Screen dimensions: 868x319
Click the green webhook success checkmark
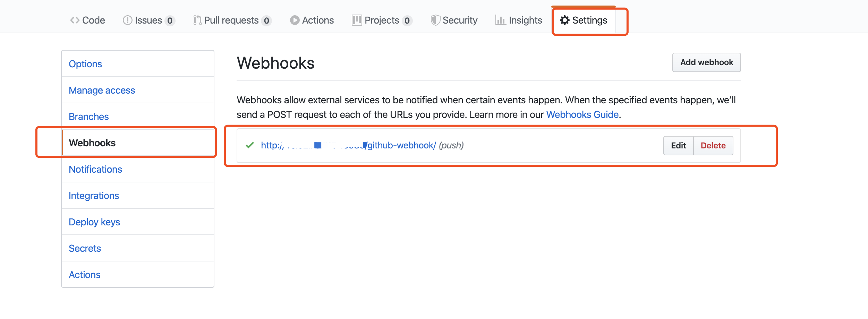[250, 145]
